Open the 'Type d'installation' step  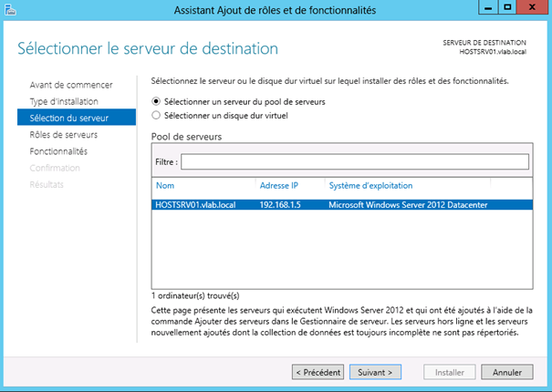pyautogui.click(x=63, y=101)
